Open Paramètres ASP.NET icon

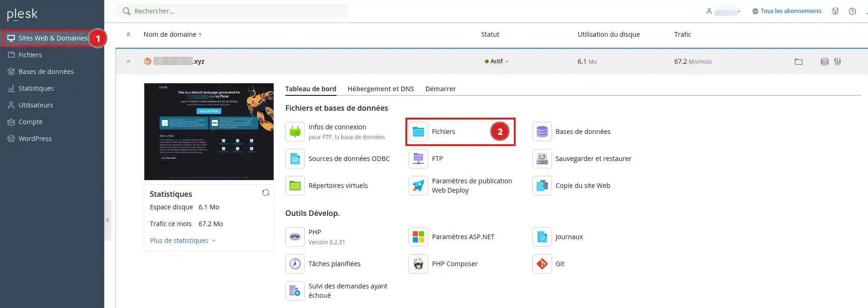coord(418,237)
